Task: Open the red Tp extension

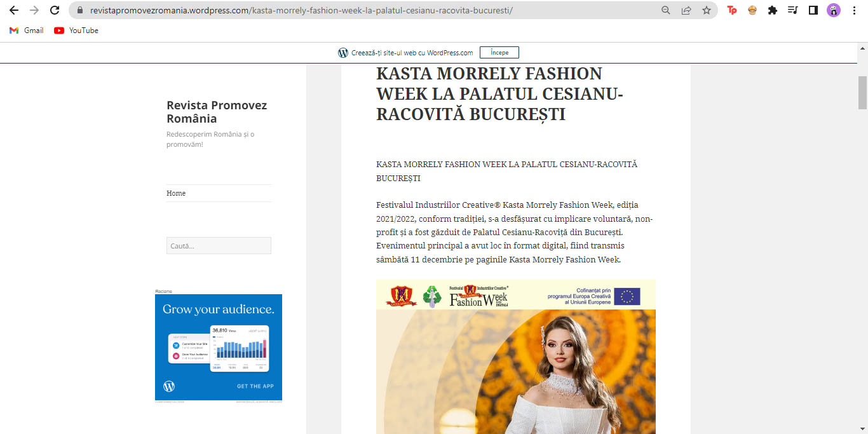Action: click(732, 10)
